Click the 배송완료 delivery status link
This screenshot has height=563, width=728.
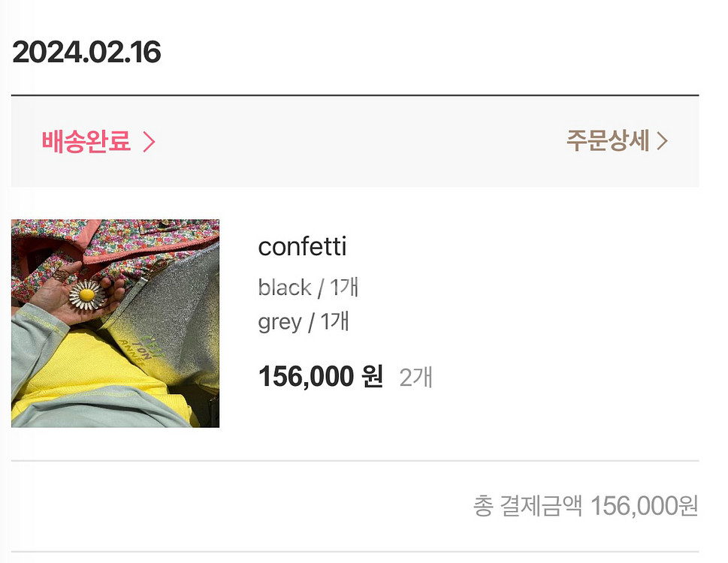pos(86,141)
